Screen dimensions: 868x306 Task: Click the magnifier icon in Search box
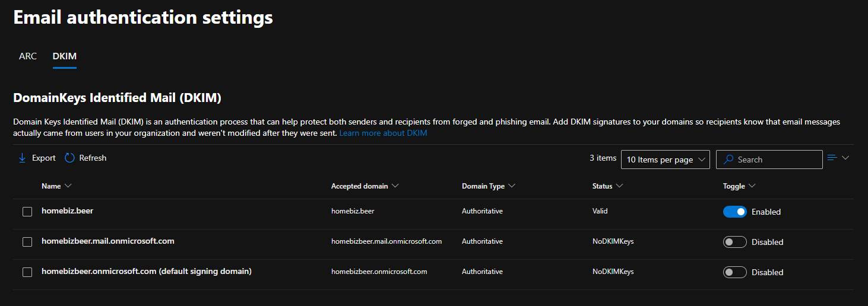[728, 160]
